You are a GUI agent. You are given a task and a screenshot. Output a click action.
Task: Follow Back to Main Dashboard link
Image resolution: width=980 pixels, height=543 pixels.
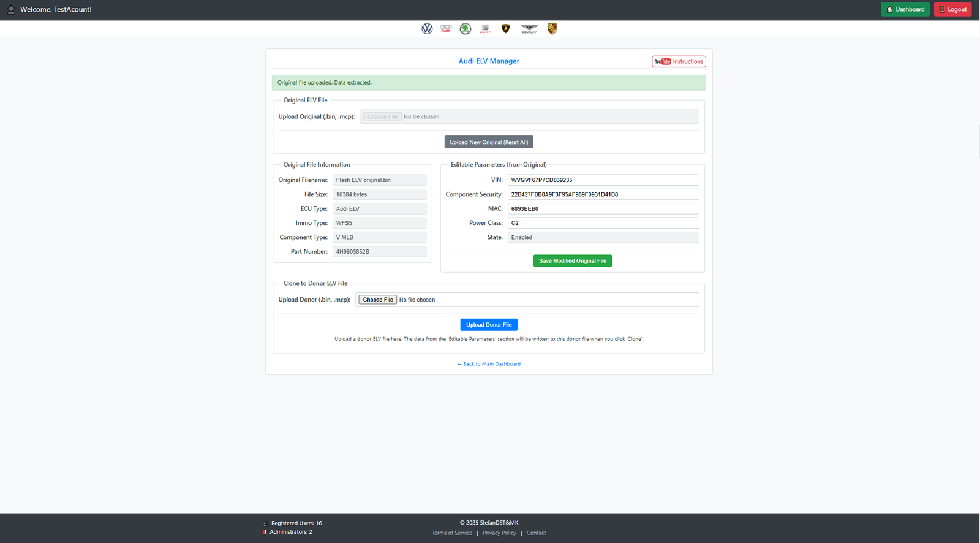click(489, 364)
